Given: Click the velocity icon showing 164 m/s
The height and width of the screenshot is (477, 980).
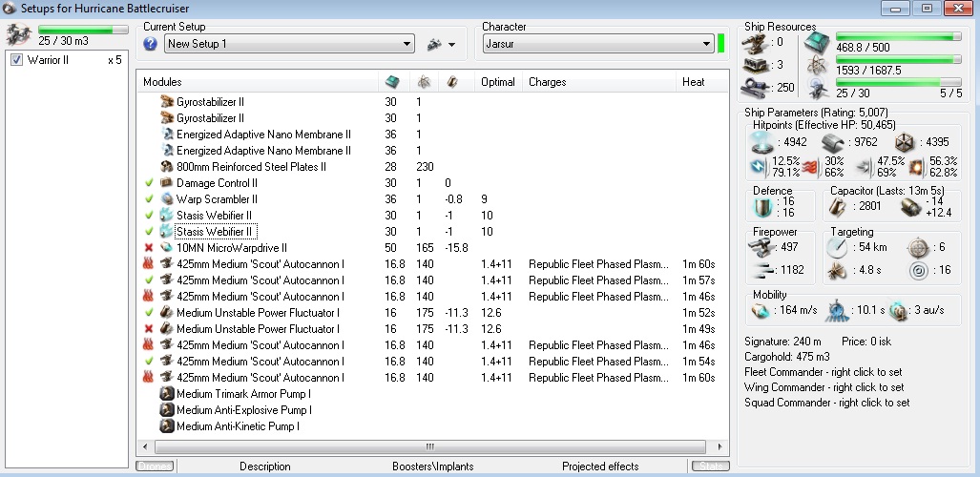Looking at the screenshot, I should [x=761, y=310].
